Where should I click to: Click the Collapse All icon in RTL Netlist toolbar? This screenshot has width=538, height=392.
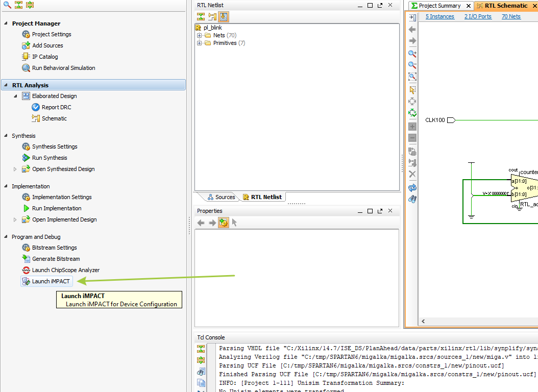tap(201, 16)
